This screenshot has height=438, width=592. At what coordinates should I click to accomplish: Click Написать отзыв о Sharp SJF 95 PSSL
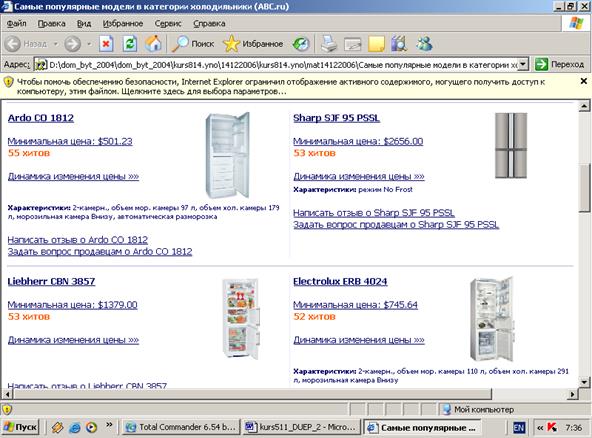[374, 213]
